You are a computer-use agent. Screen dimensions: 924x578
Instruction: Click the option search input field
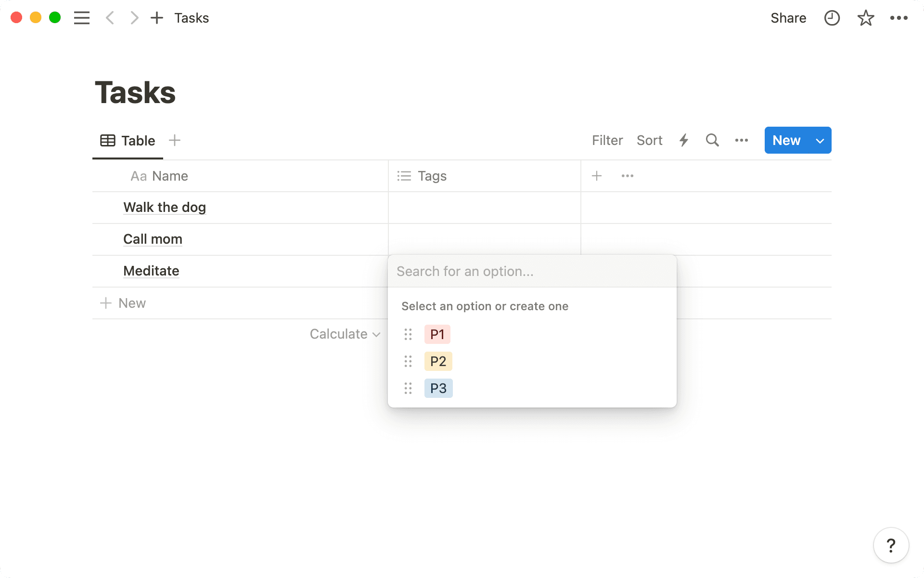[505, 271]
